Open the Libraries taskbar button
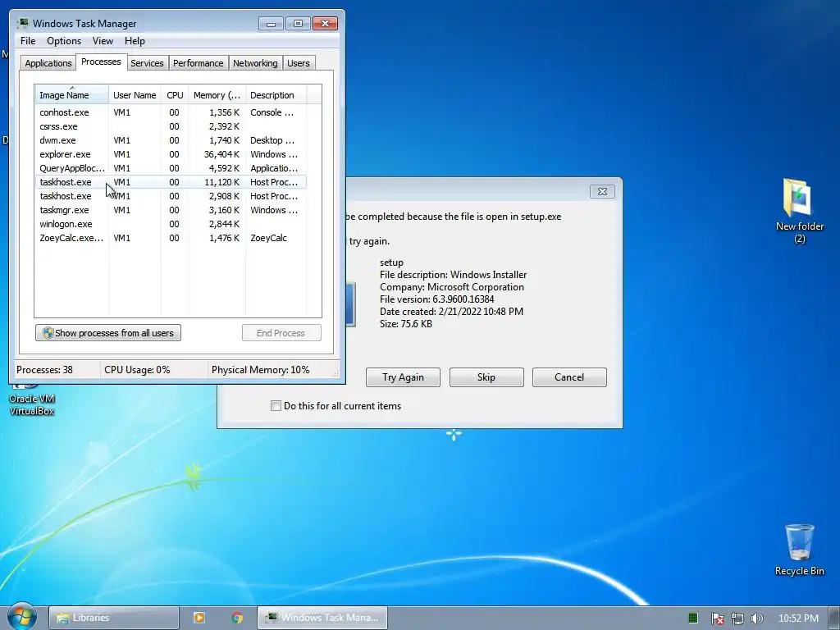The height and width of the screenshot is (630, 840). tap(113, 618)
